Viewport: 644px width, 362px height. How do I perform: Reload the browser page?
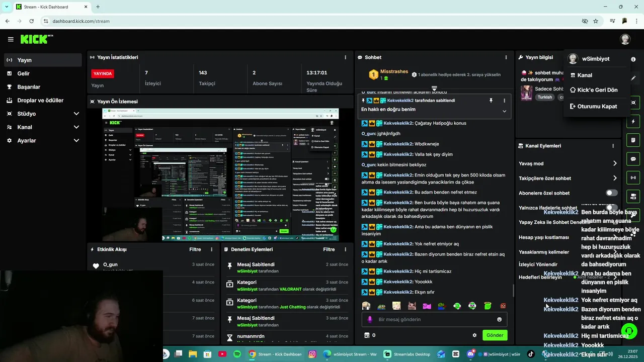pos(31,21)
